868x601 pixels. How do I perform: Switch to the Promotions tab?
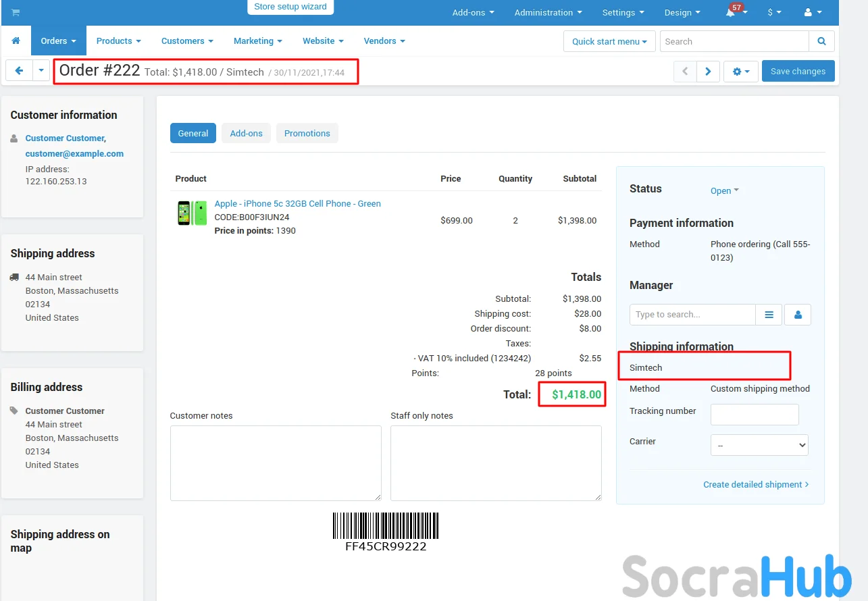307,133
